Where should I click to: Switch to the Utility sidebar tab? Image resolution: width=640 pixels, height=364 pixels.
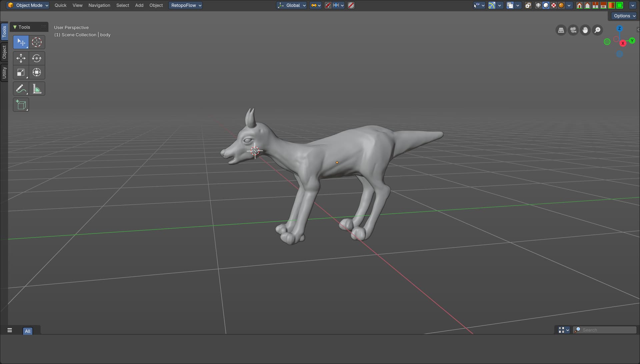click(x=4, y=72)
